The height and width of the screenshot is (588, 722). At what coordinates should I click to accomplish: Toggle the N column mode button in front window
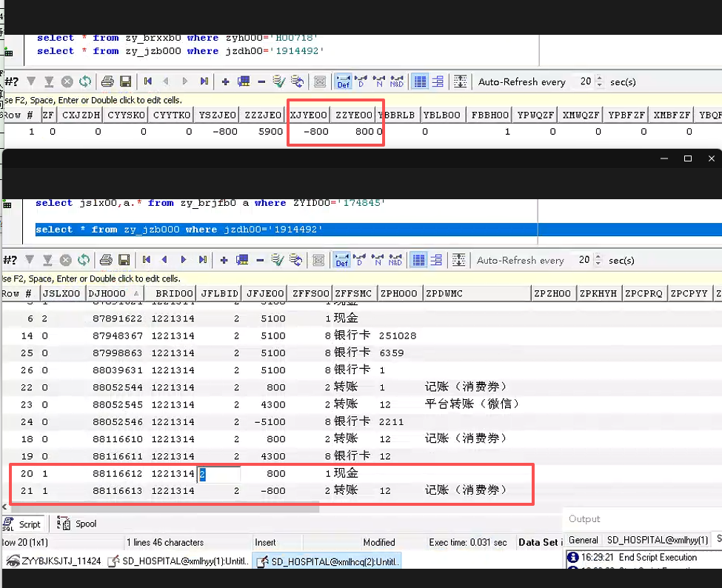[x=378, y=260]
